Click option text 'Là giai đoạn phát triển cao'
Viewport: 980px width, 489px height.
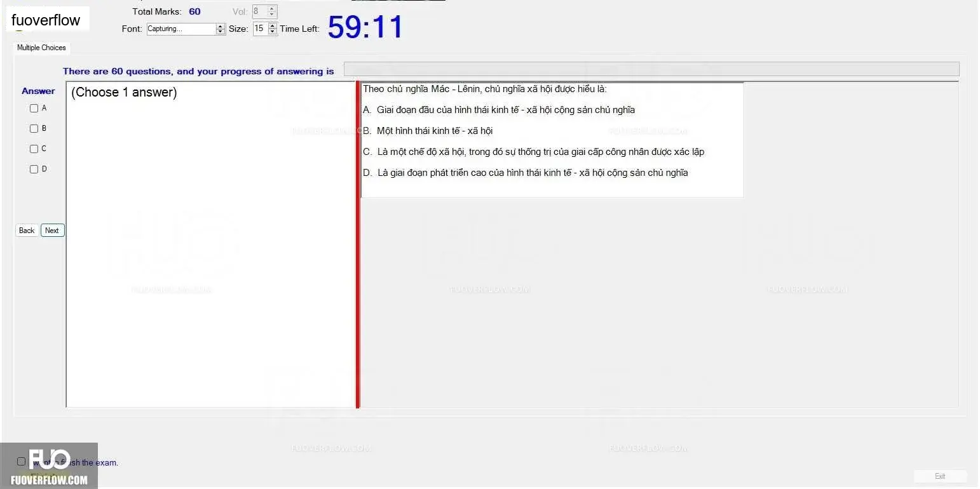(x=432, y=173)
